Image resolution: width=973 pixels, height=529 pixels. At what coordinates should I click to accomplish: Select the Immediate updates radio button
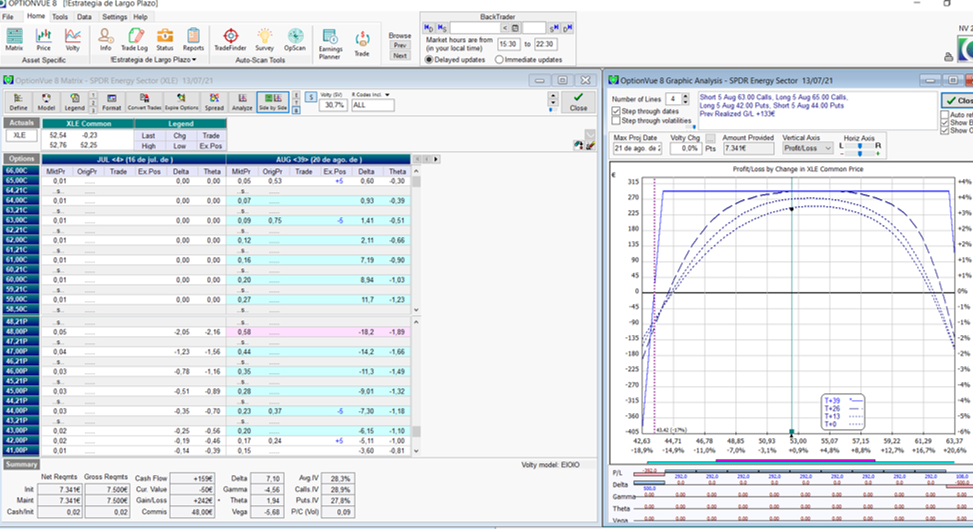pyautogui.click(x=499, y=60)
